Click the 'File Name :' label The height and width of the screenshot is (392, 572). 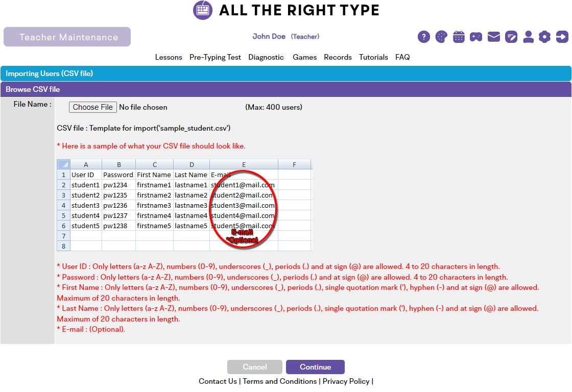[x=33, y=104]
